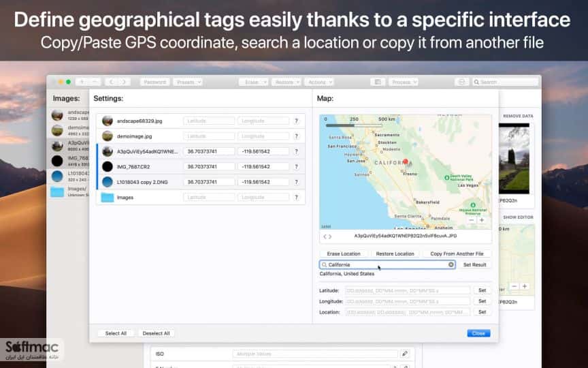Clear the California search field
Viewport: 588px width, 368px height.
coord(451,264)
